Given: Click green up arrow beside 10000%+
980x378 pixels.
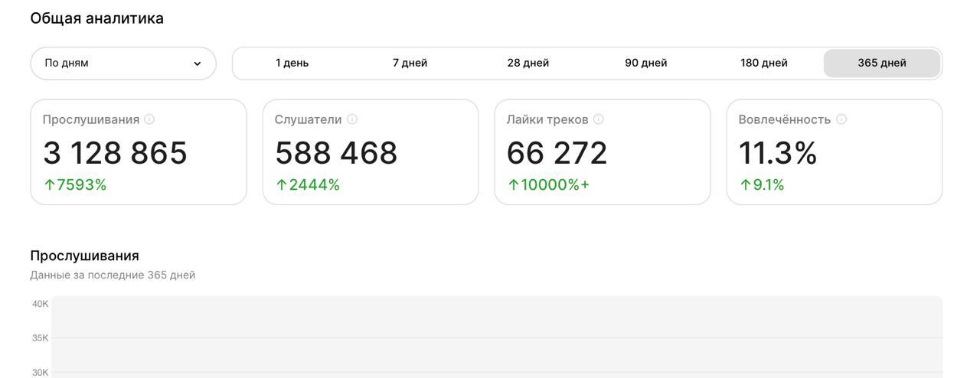Looking at the screenshot, I should click(513, 185).
